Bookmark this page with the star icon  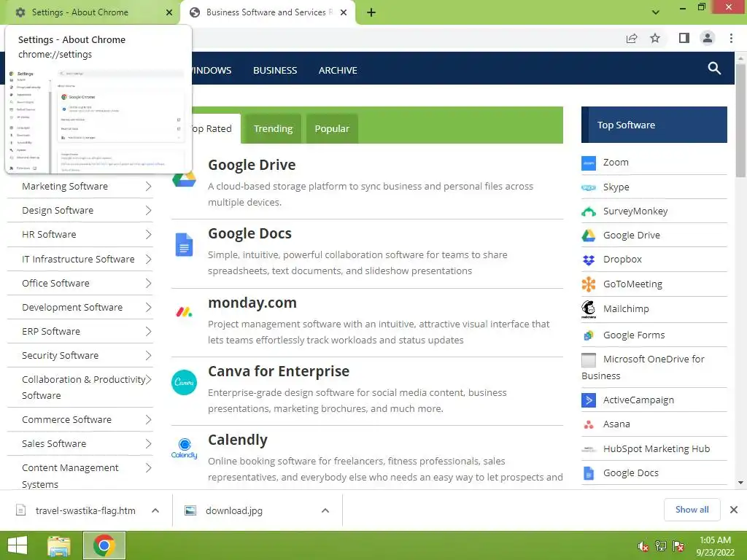(655, 38)
